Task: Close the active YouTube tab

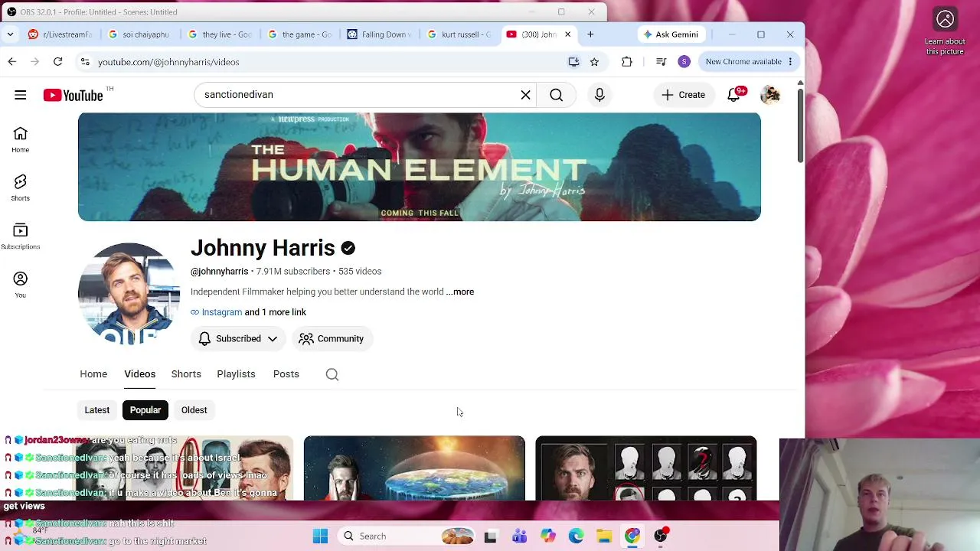Action: (567, 34)
